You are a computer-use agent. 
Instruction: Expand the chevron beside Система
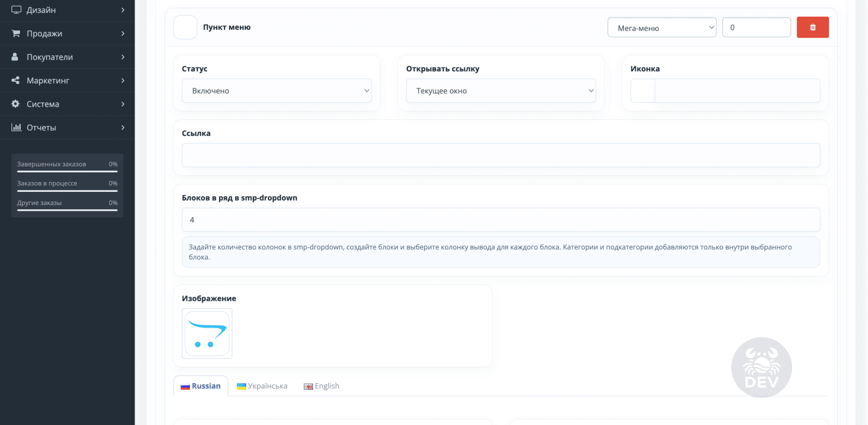tap(123, 104)
